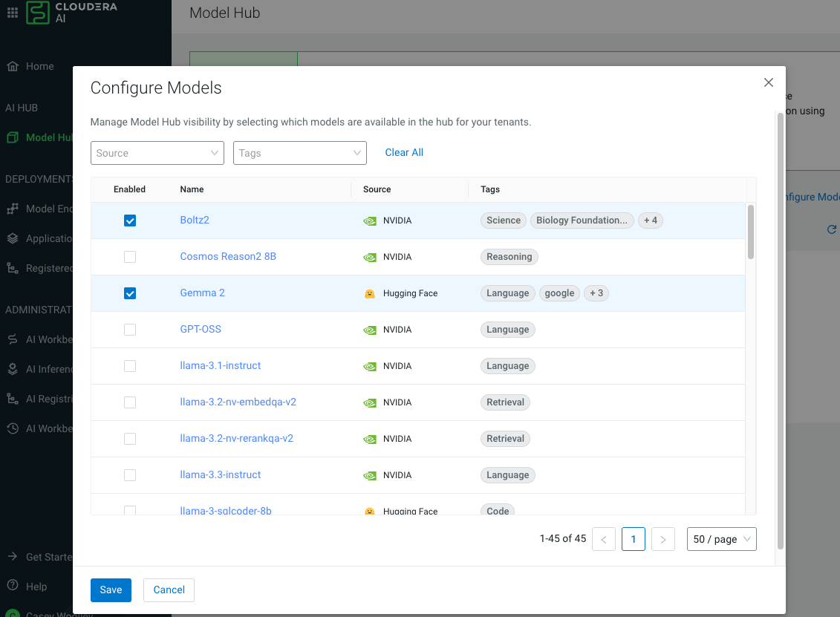Click the Registered Models sidebar icon
The image size is (840, 617).
(x=13, y=268)
